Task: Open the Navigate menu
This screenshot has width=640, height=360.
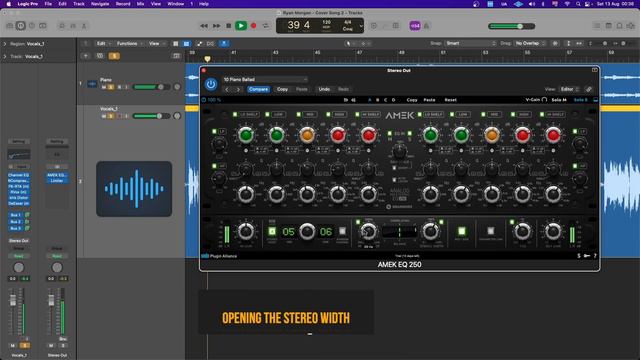Action: (x=100, y=4)
